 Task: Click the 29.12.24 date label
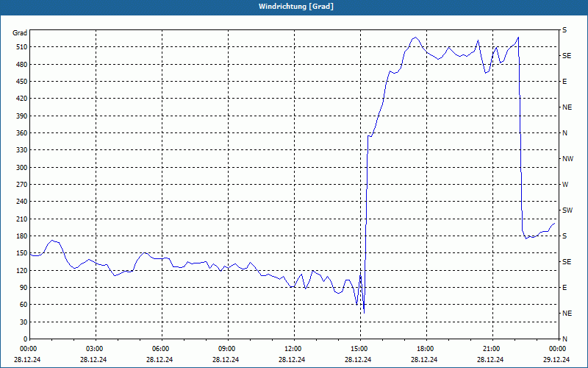coord(556,360)
